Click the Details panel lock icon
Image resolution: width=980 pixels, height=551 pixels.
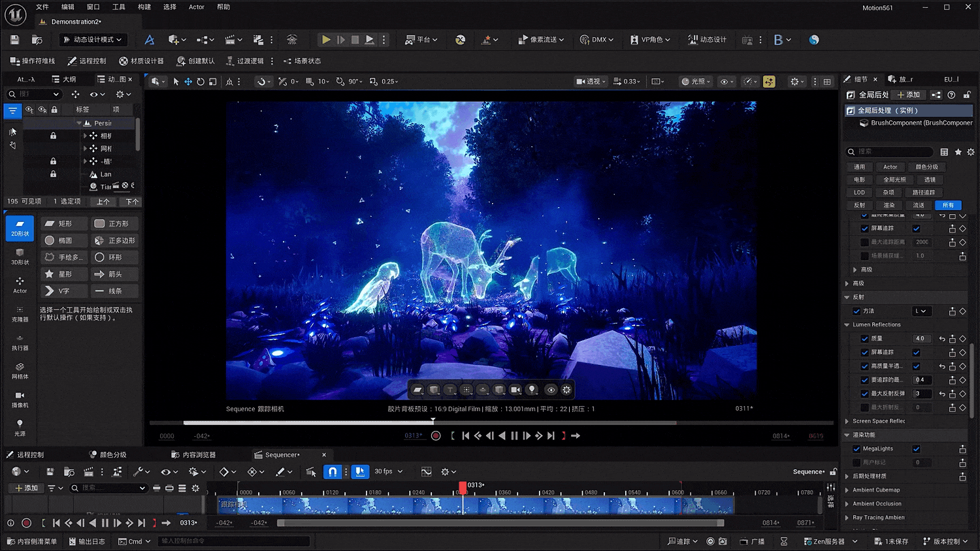point(967,95)
